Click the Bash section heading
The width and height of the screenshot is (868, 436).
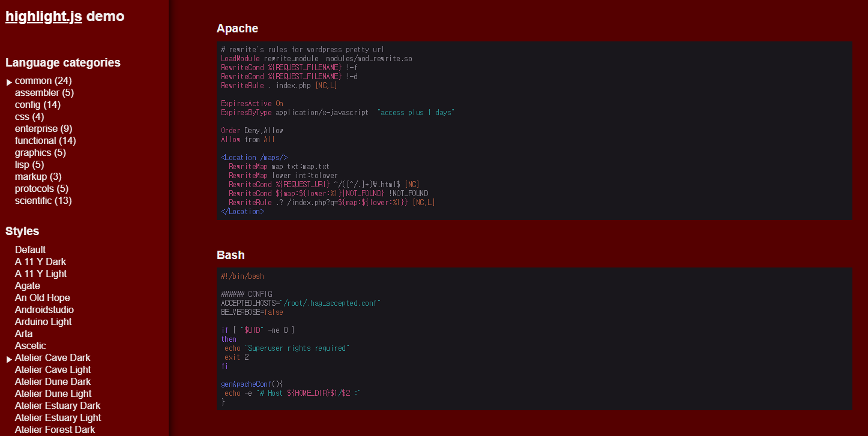pyautogui.click(x=231, y=255)
